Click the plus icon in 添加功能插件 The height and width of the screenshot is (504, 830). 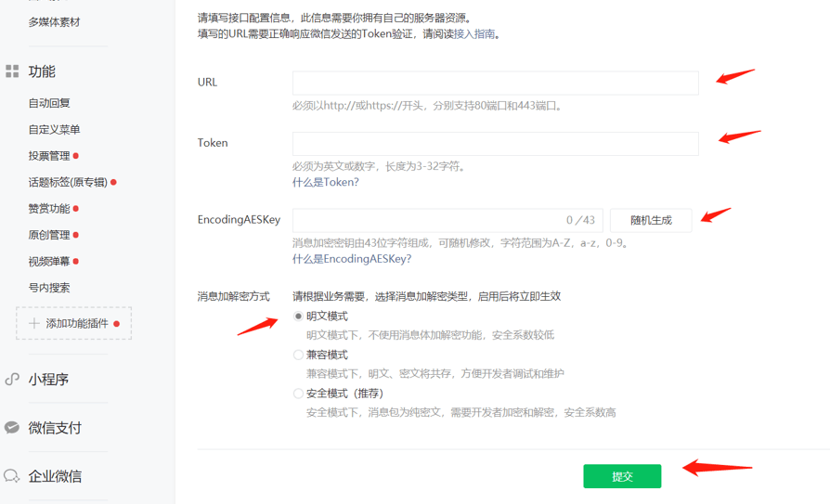33,323
